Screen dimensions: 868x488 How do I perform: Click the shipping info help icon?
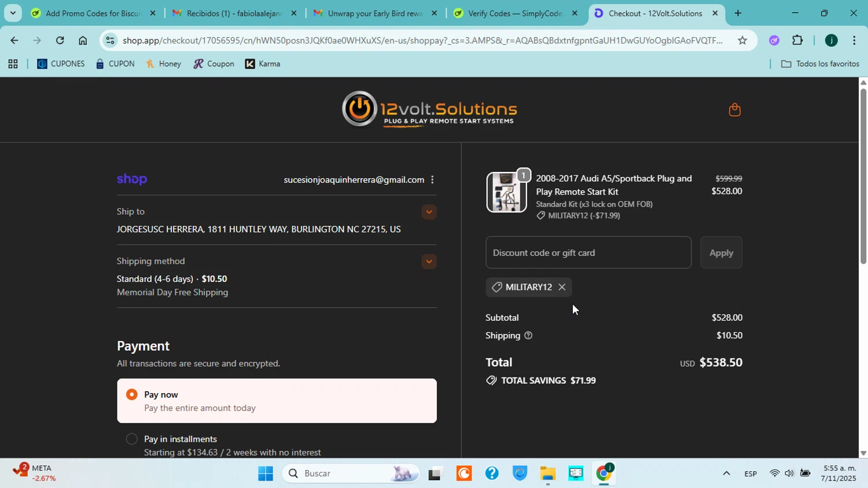click(528, 335)
